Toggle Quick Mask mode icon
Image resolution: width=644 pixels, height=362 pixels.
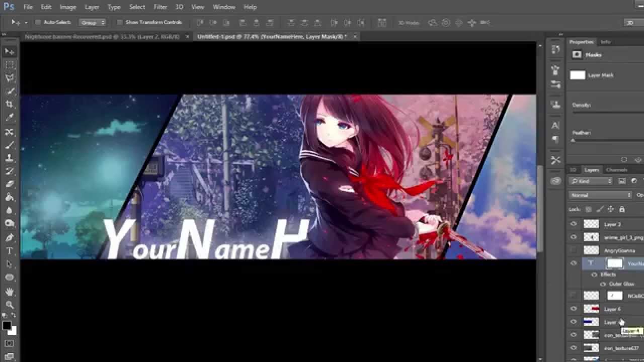coord(10,343)
